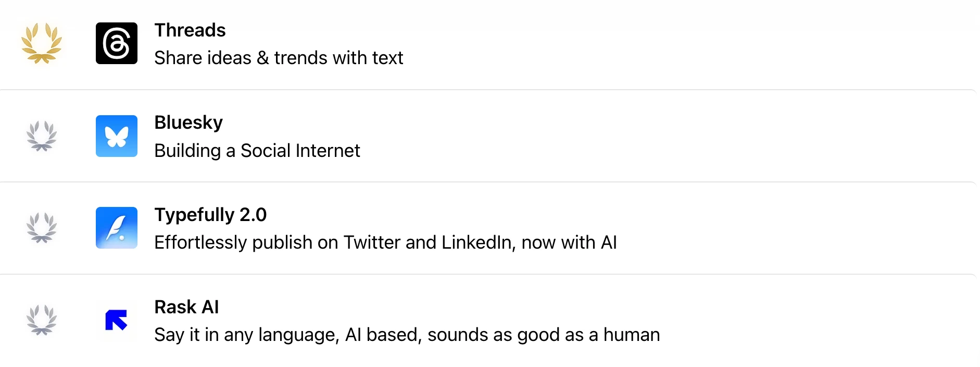Click the gold laurel wreath badge

pos(42,43)
